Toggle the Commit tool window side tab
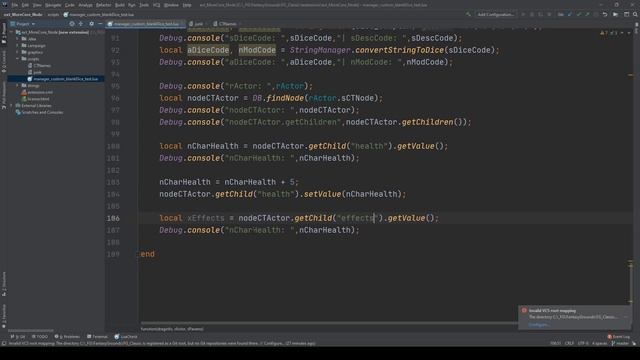This screenshot has height=360, width=640. click(4, 62)
